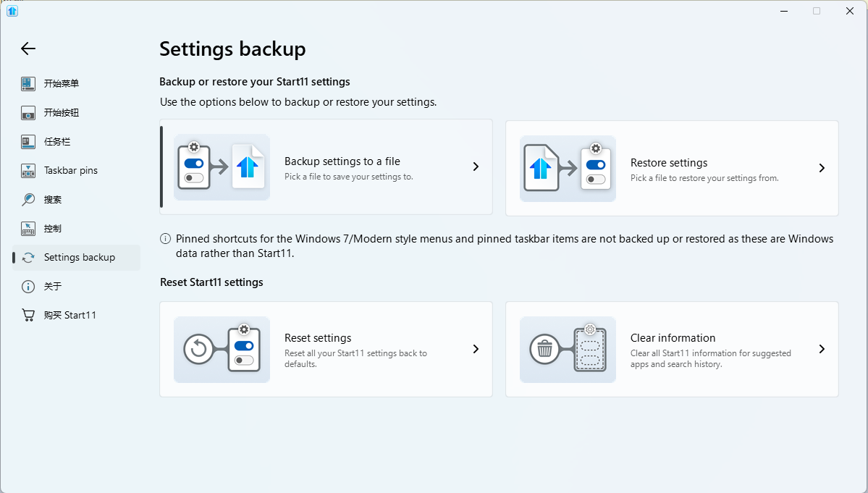Expand the Restore settings chevron
The image size is (868, 493).
pos(822,168)
